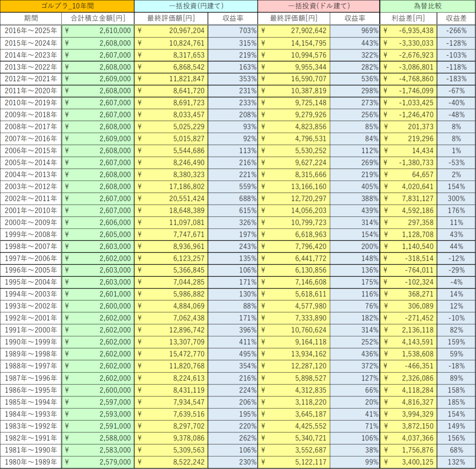This screenshot has height=469, width=476.
Task: Click the 300% 収益差 cell
Action: (456, 198)
